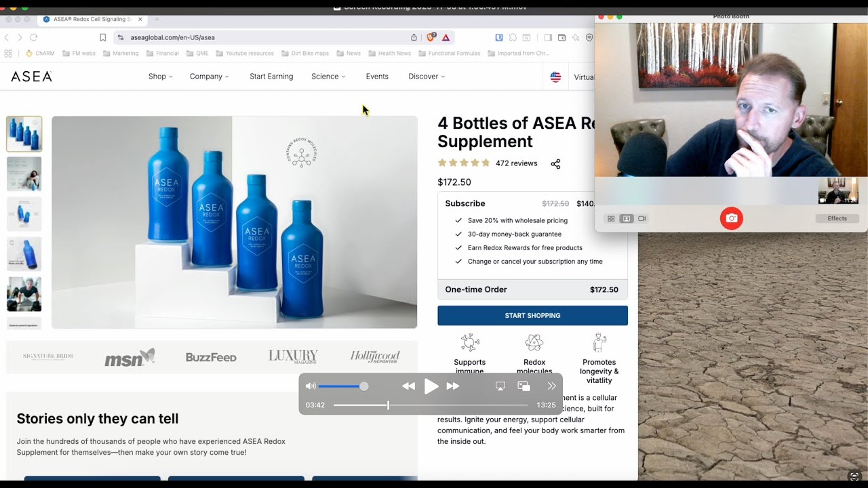Screen dimensions: 868x488
Task: Select Photo Booth movie clip mode
Action: (642, 218)
